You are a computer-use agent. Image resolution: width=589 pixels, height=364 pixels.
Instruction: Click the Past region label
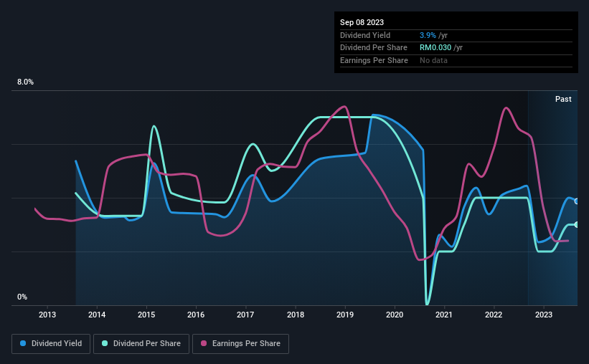click(563, 99)
